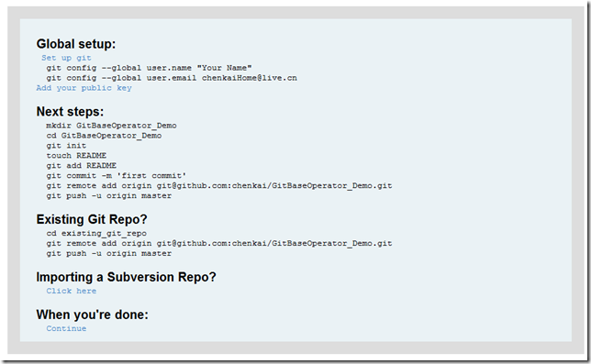Click the Continue link
Screen dimensions: 591x364
coord(66,328)
